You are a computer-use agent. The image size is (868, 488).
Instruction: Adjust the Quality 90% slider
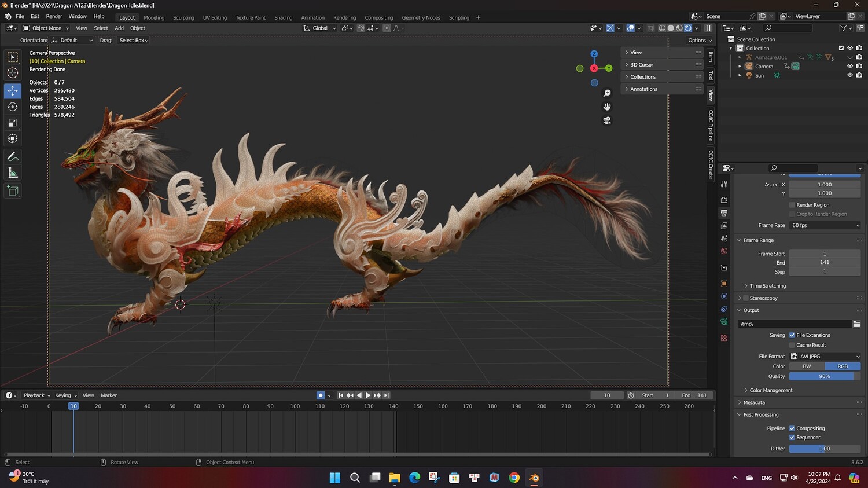825,376
